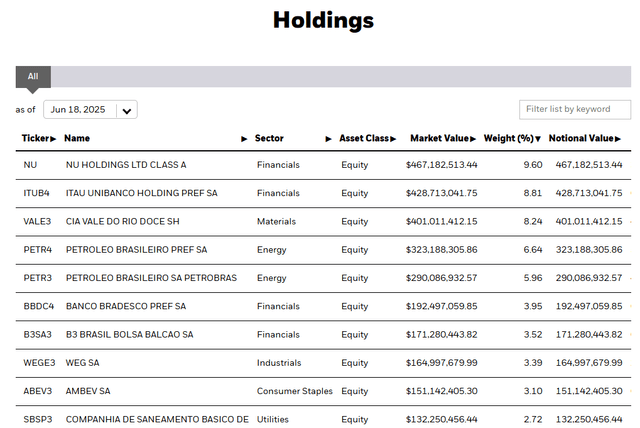Select ticker B3SA3 cell
640x428 pixels.
pyautogui.click(x=38, y=335)
